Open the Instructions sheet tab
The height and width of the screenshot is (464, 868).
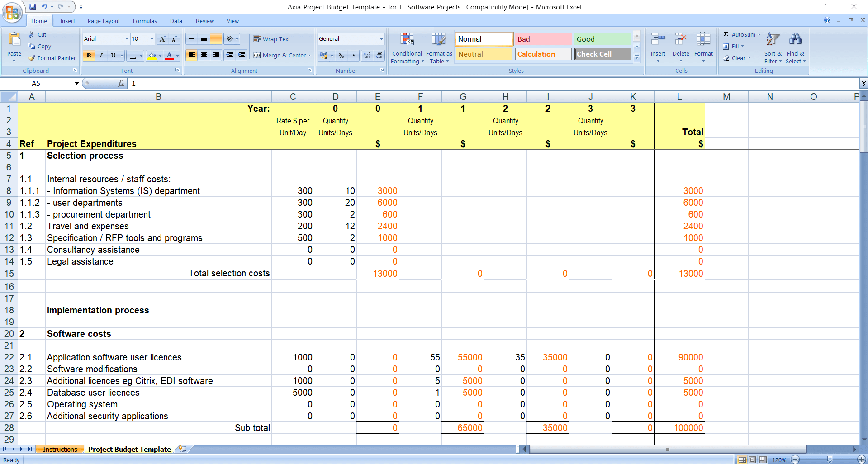[x=60, y=449]
